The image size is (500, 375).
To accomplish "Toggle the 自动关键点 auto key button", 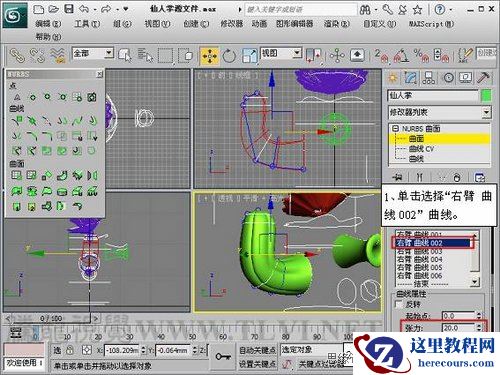I will point(257,350).
